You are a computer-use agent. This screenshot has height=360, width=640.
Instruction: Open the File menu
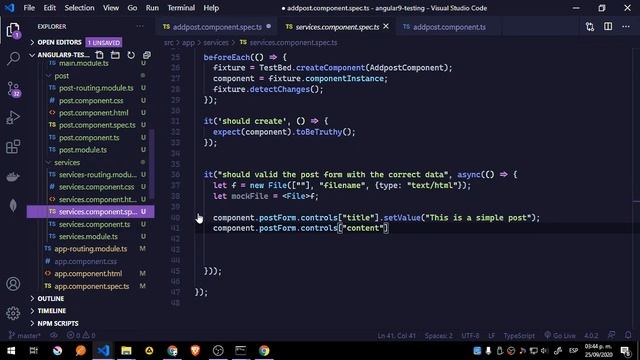point(29,8)
